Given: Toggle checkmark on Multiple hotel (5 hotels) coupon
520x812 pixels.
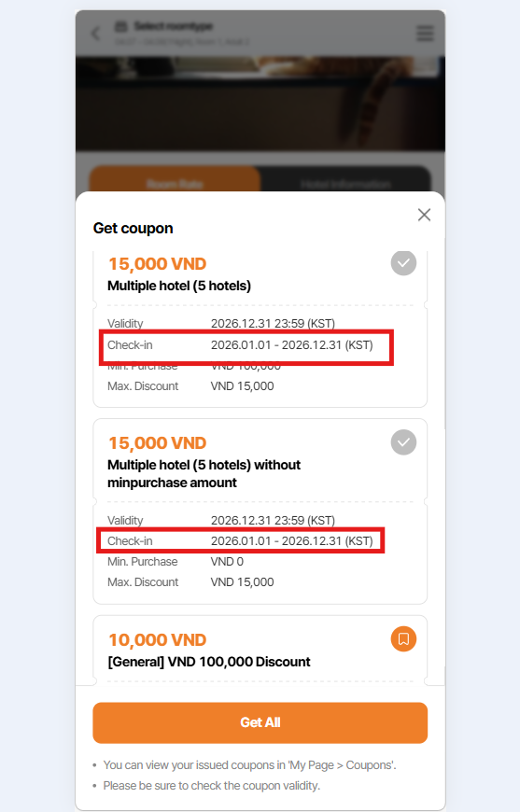Looking at the screenshot, I should coord(403,263).
